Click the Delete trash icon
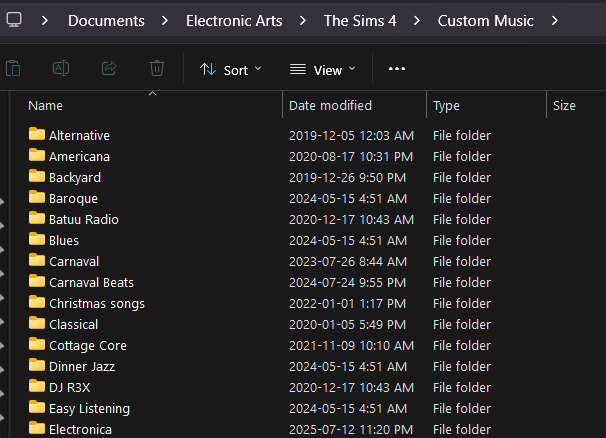 pos(157,69)
